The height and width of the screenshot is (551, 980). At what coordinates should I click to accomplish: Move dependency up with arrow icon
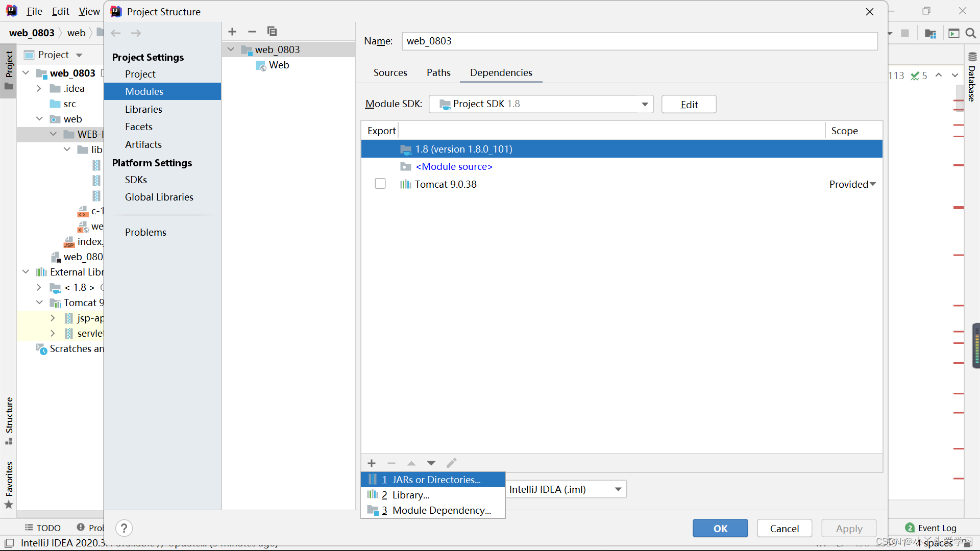tap(411, 463)
